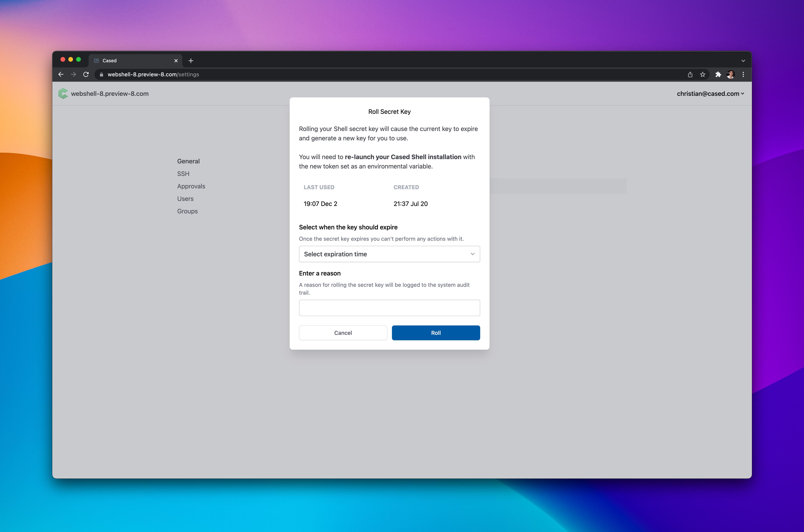
Task: Go back using the browser back arrow
Action: (61, 74)
